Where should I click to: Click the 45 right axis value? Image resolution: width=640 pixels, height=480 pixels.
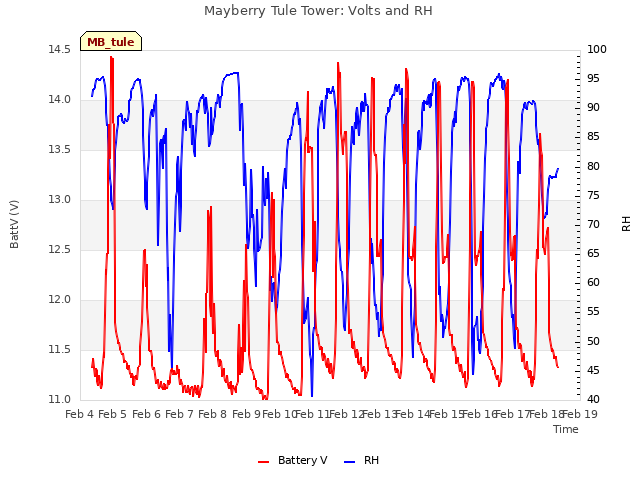coord(593,370)
